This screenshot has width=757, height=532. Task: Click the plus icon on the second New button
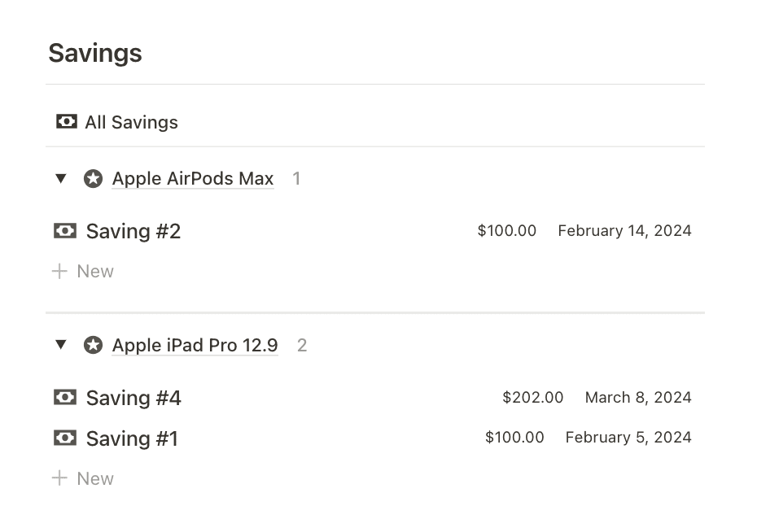59,478
